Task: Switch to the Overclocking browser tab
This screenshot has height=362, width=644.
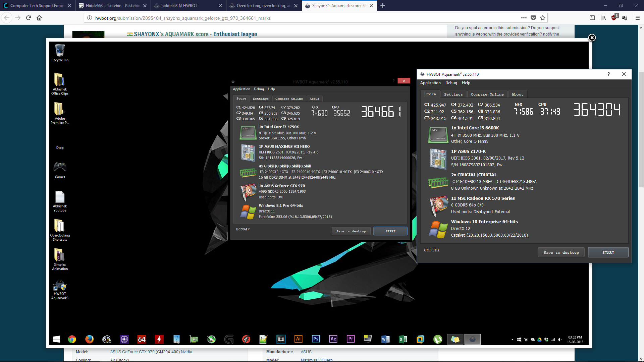Action: (x=264, y=5)
